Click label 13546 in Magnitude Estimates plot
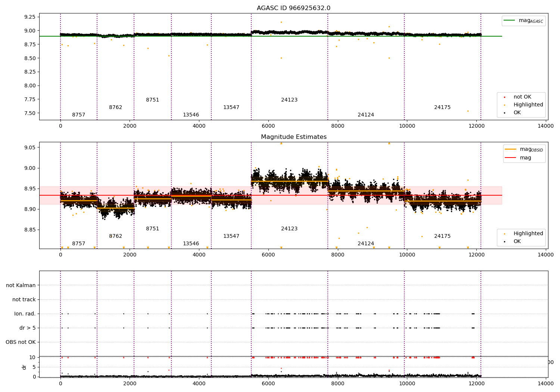Image resolution: width=560 pixels, height=392 pixels. tap(191, 244)
